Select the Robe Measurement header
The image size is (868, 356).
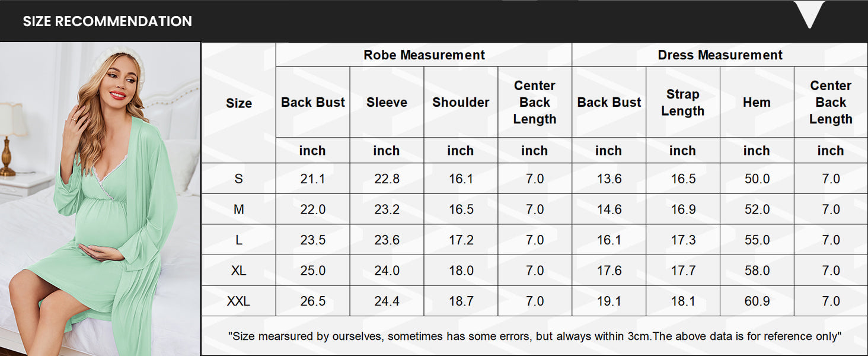click(x=424, y=55)
